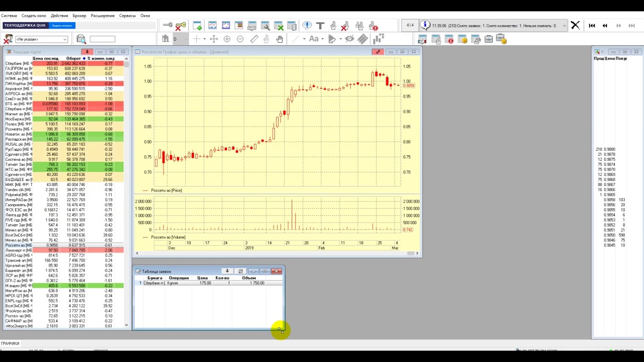This screenshot has width=644, height=362.
Task: Click the briefcase with coins icon
Action: pos(501,39)
